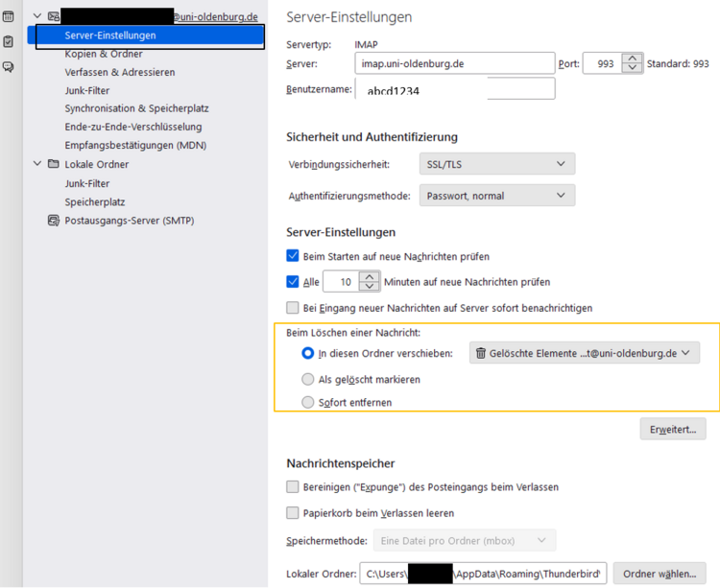Open Speicherplatz under Lokale Ordner

point(95,202)
